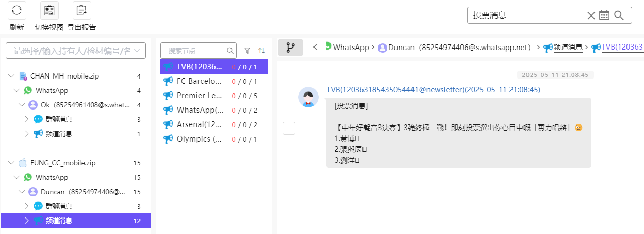Collapse WhatsApp node under FUNG_CC_mobile.zip
The image size is (644, 234).
16,177
